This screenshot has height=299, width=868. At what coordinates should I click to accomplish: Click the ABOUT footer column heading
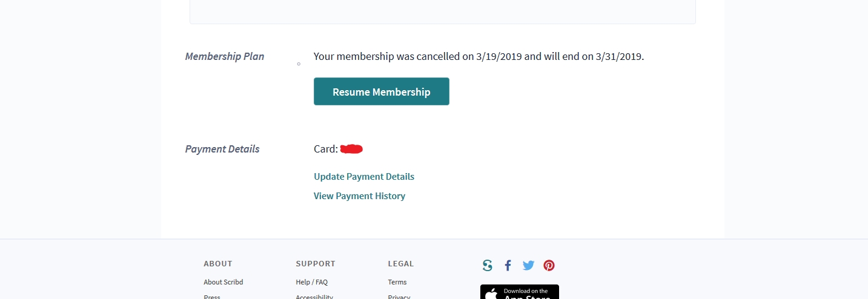pos(218,264)
